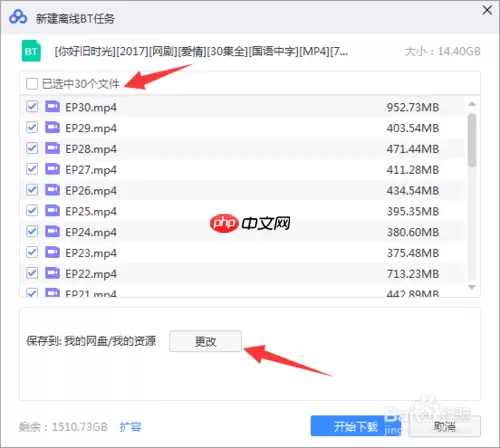Viewport: 500px width, 448px height.
Task: Uncheck the EP28.mp4 checkbox
Action: (32, 148)
